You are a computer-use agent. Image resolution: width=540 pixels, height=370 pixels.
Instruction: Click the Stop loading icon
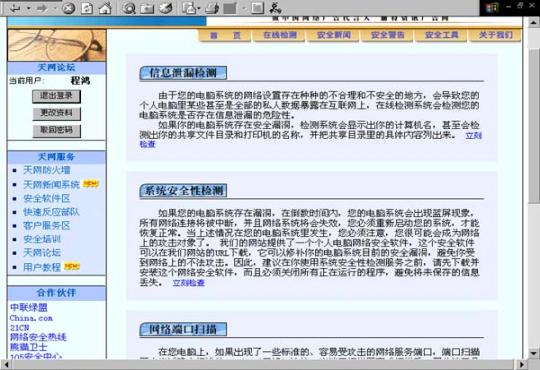click(69, 8)
